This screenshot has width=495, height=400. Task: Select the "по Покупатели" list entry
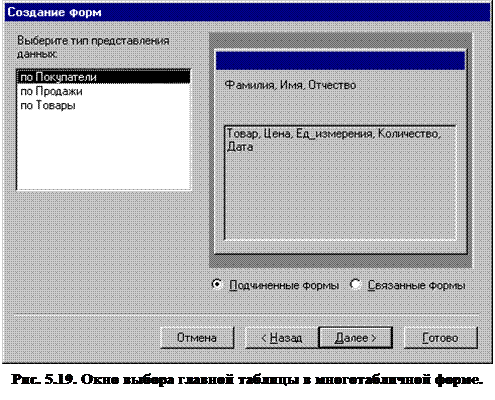pyautogui.click(x=103, y=77)
